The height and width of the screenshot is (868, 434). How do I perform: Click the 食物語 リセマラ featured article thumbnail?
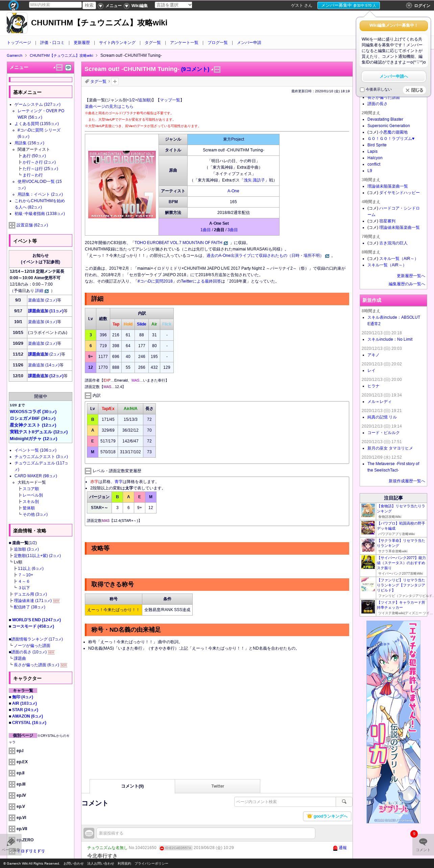(368, 511)
